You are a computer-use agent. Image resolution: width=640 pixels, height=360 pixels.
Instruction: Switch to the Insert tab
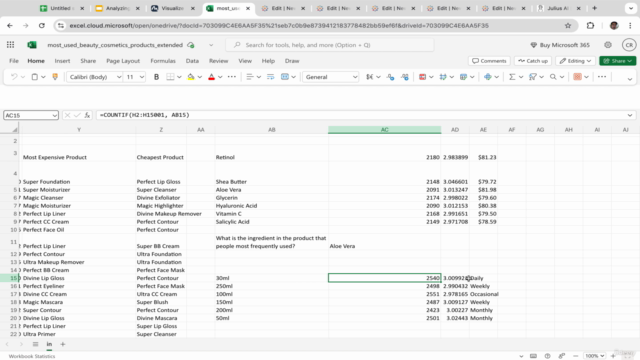(x=62, y=61)
